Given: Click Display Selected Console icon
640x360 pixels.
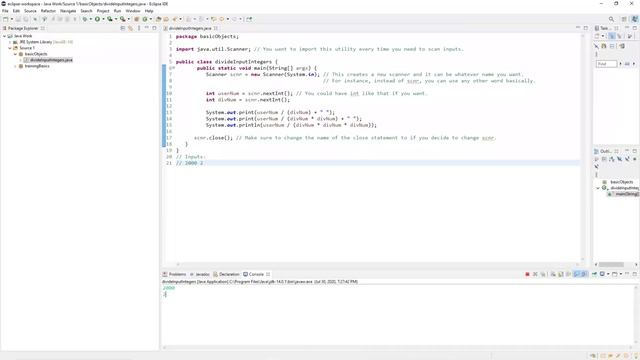Looking at the screenshot, I should [602, 274].
